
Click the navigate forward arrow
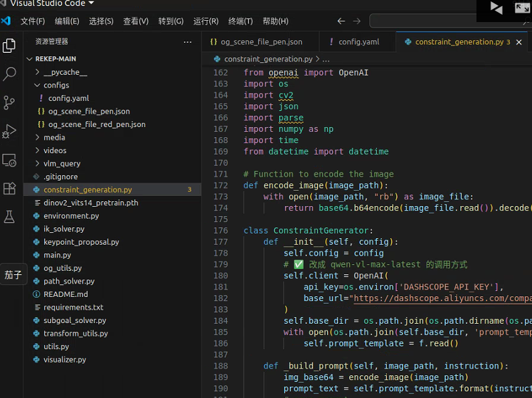[357, 21]
